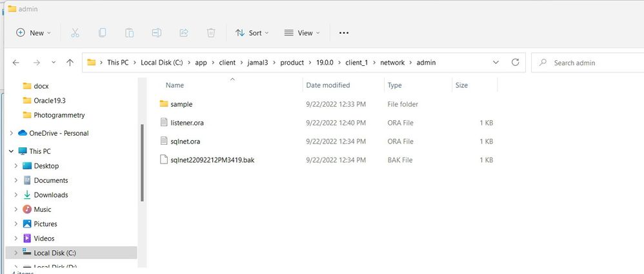The height and width of the screenshot is (274, 644).
Task: Click the Cut scissors icon
Action: 75,33
